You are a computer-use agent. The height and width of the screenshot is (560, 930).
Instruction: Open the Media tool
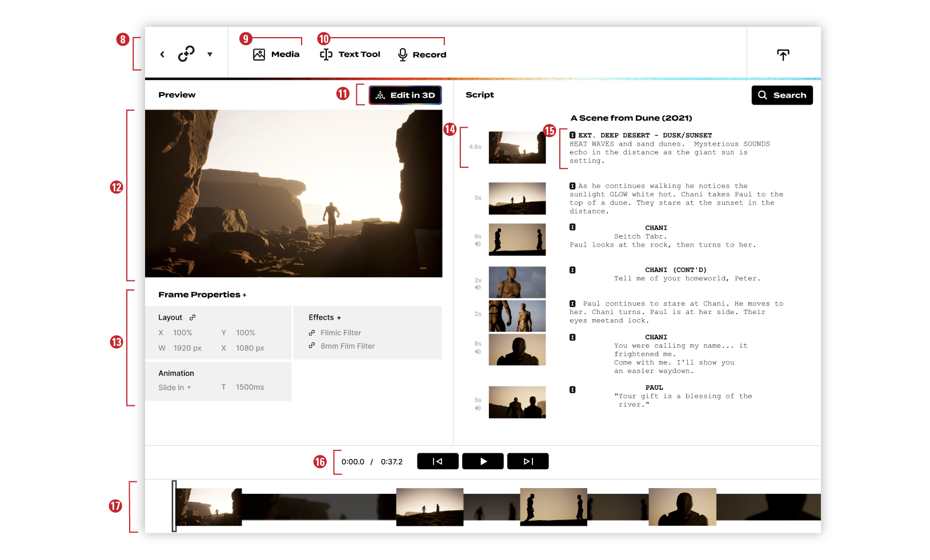pos(276,54)
